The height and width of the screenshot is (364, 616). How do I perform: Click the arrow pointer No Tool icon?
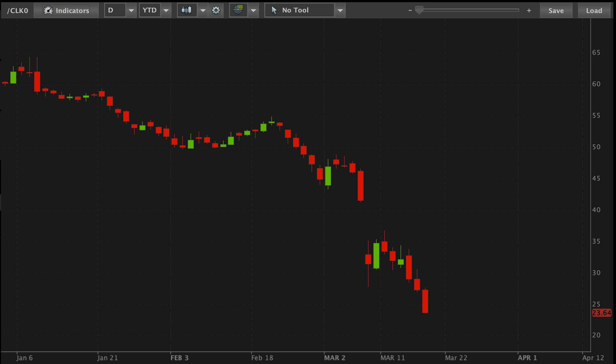pyautogui.click(x=274, y=10)
